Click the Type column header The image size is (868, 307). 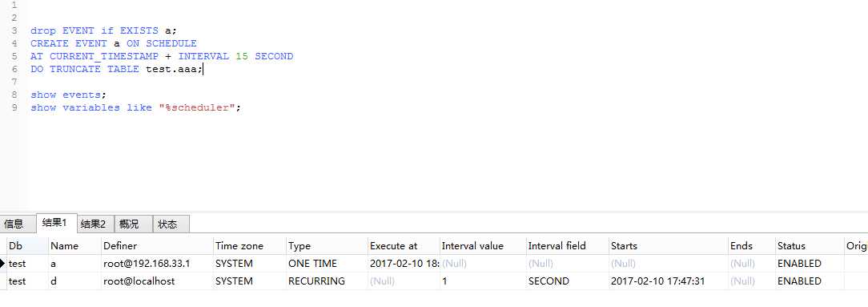(x=327, y=245)
